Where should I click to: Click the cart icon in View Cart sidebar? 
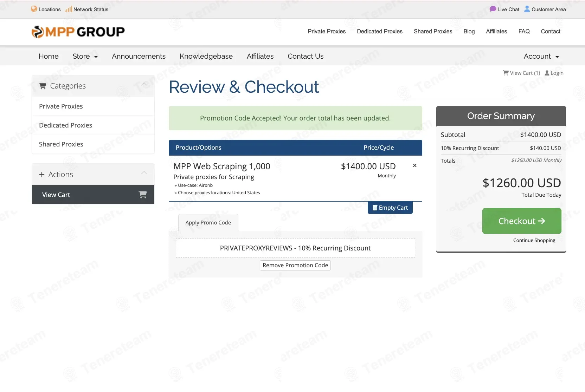coord(143,194)
